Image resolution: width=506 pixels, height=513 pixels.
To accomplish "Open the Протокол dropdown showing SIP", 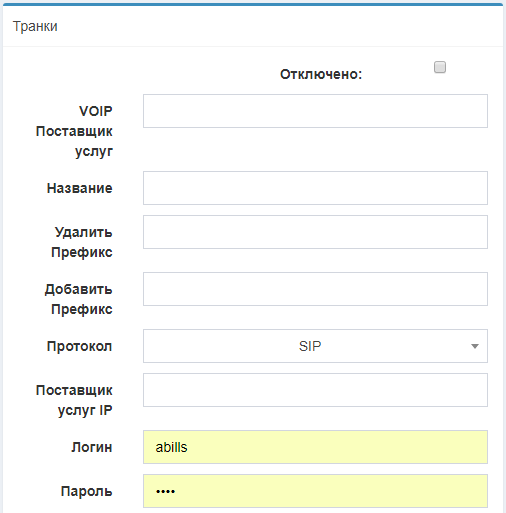I will [315, 346].
